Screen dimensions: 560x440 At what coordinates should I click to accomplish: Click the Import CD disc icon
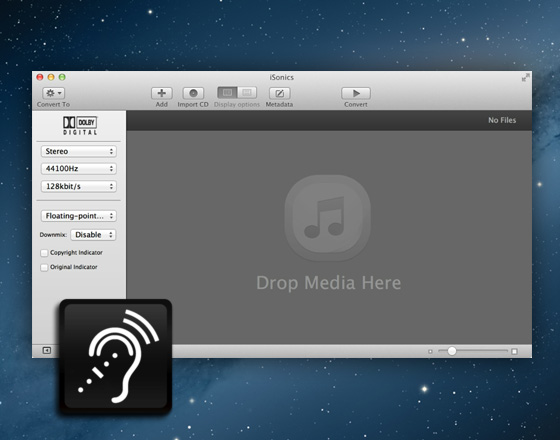(x=193, y=93)
